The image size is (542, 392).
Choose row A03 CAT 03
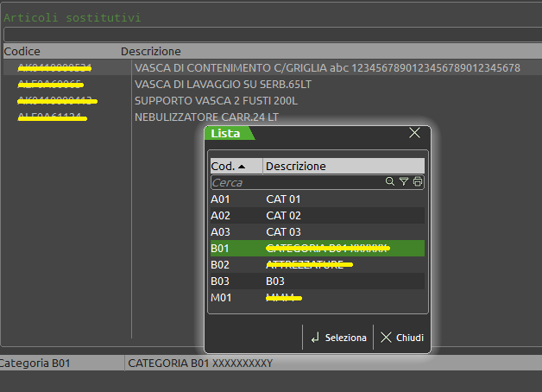(x=317, y=232)
